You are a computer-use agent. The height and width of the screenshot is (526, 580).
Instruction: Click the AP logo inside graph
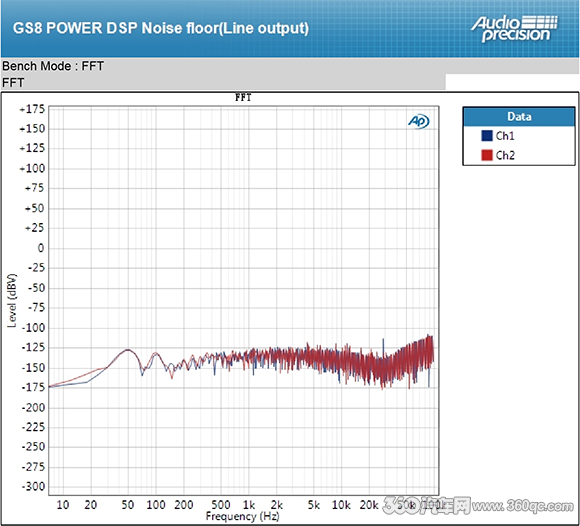coord(418,121)
